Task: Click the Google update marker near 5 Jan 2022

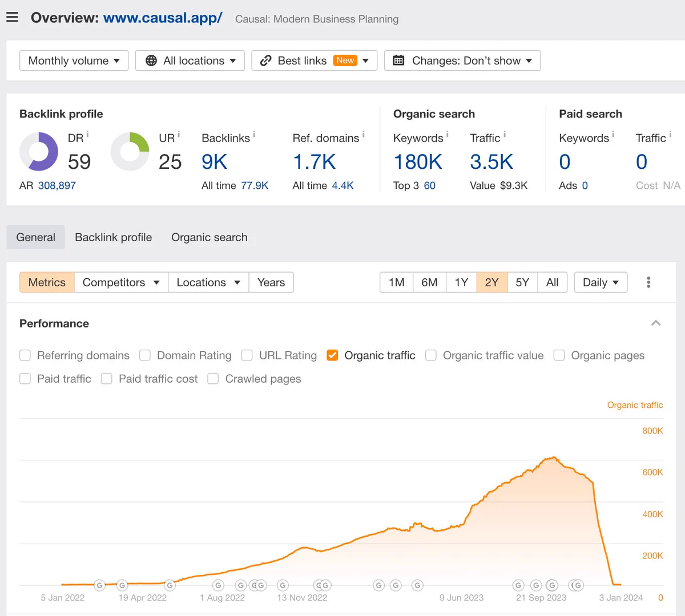Action: 99,585
